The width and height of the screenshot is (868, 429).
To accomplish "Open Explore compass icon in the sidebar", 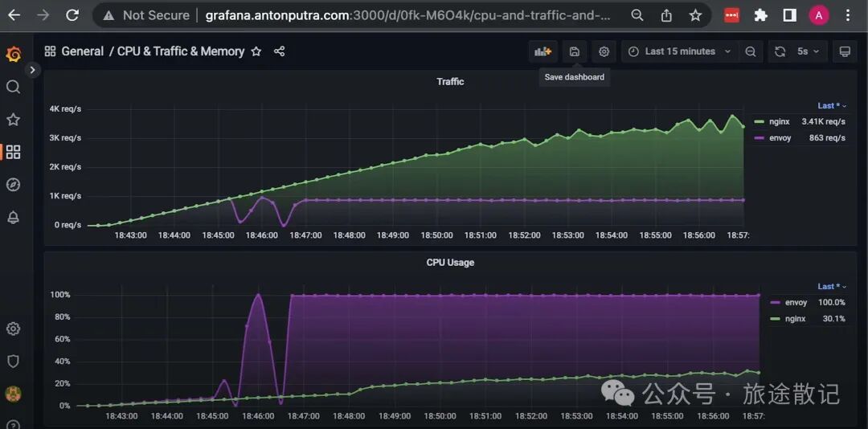I will pyautogui.click(x=14, y=185).
